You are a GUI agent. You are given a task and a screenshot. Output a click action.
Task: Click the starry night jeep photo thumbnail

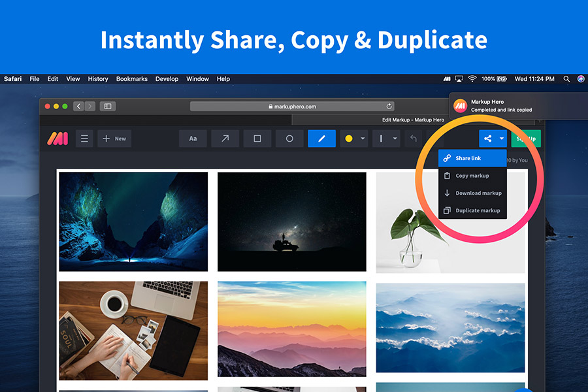click(292, 221)
